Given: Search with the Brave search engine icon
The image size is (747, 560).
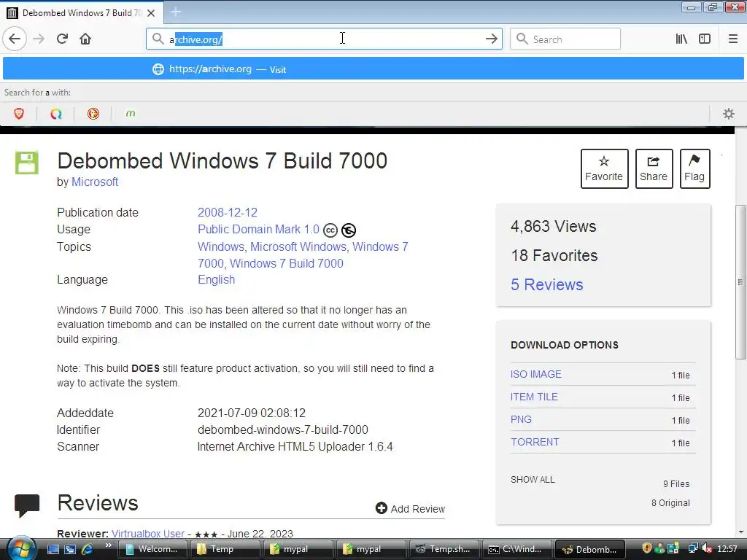Looking at the screenshot, I should pyautogui.click(x=19, y=114).
